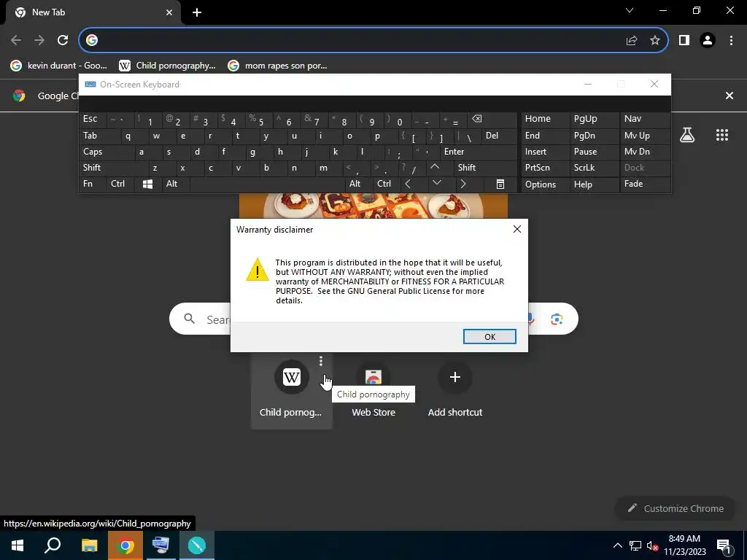
Task: Click the Google Lens image search icon
Action: [557, 319]
